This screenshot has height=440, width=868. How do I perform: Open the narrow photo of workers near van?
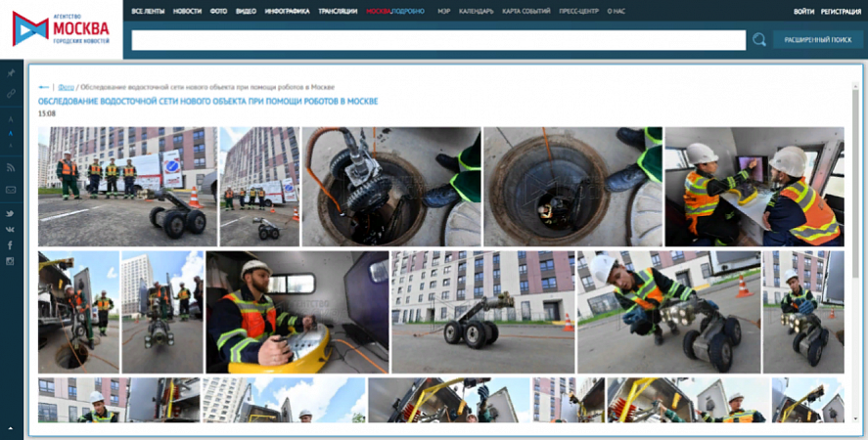coord(259,187)
